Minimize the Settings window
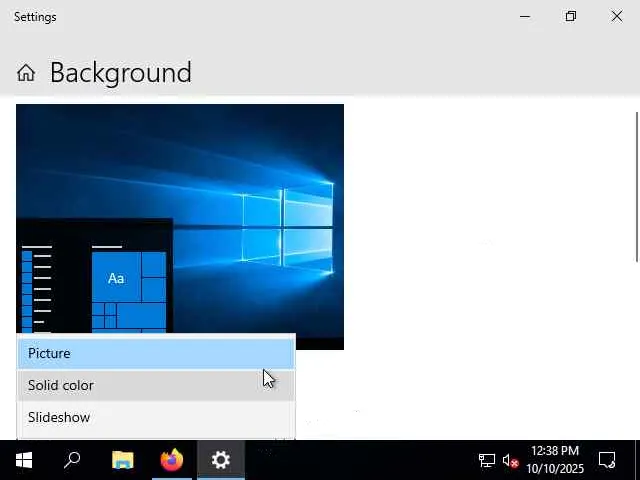This screenshot has height=480, width=640. [x=525, y=17]
